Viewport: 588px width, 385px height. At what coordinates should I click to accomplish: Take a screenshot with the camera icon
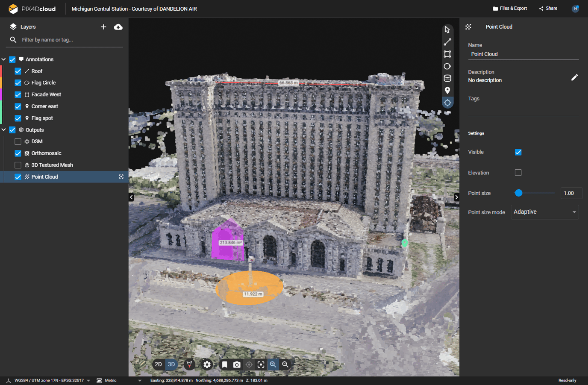point(237,364)
